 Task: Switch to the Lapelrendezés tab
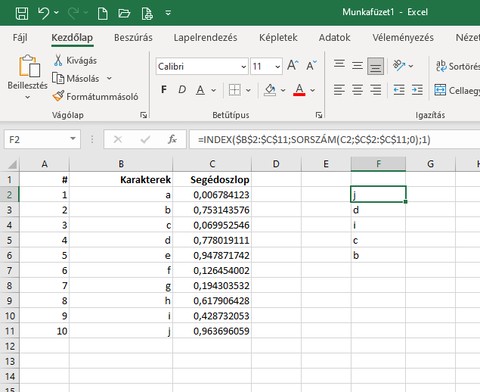pyautogui.click(x=205, y=37)
